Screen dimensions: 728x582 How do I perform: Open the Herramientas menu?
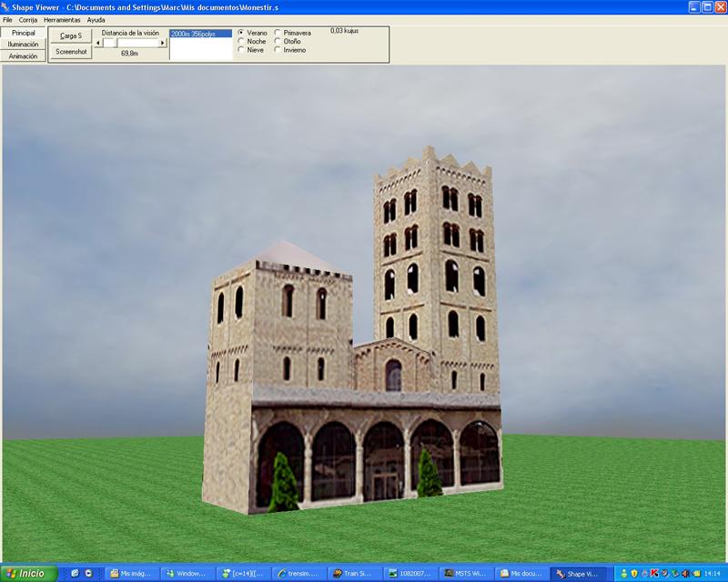pyautogui.click(x=62, y=19)
